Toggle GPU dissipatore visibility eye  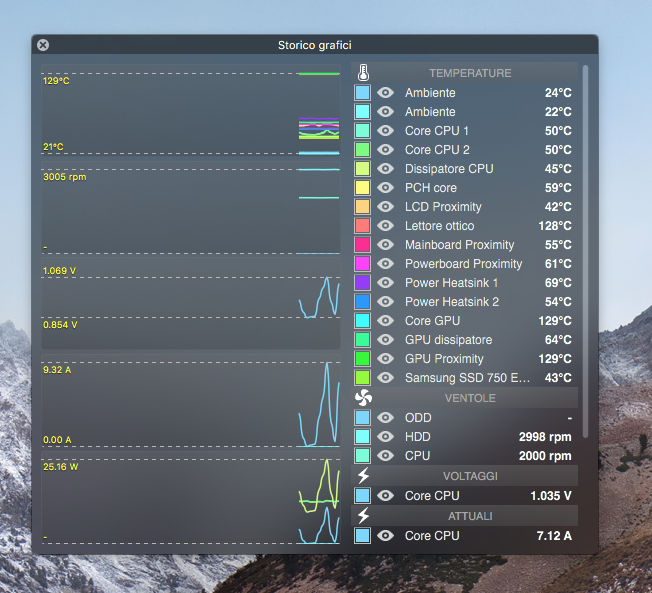pos(385,340)
